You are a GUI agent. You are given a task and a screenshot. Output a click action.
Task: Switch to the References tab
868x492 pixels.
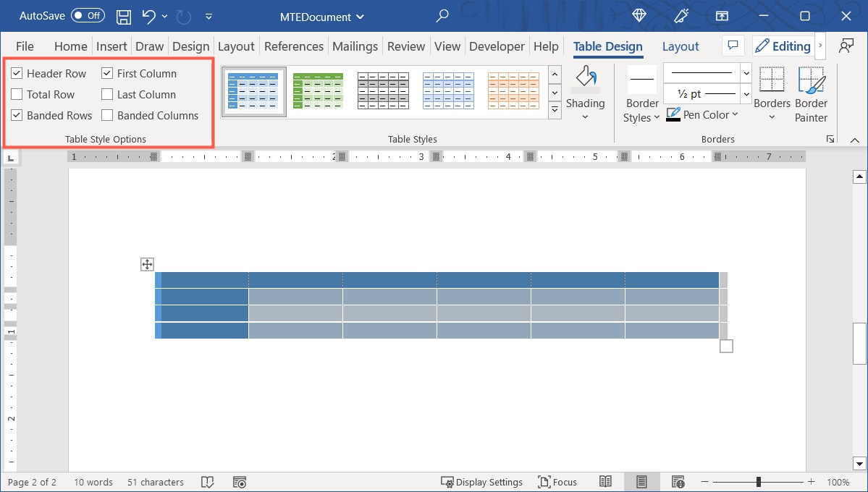coord(293,46)
